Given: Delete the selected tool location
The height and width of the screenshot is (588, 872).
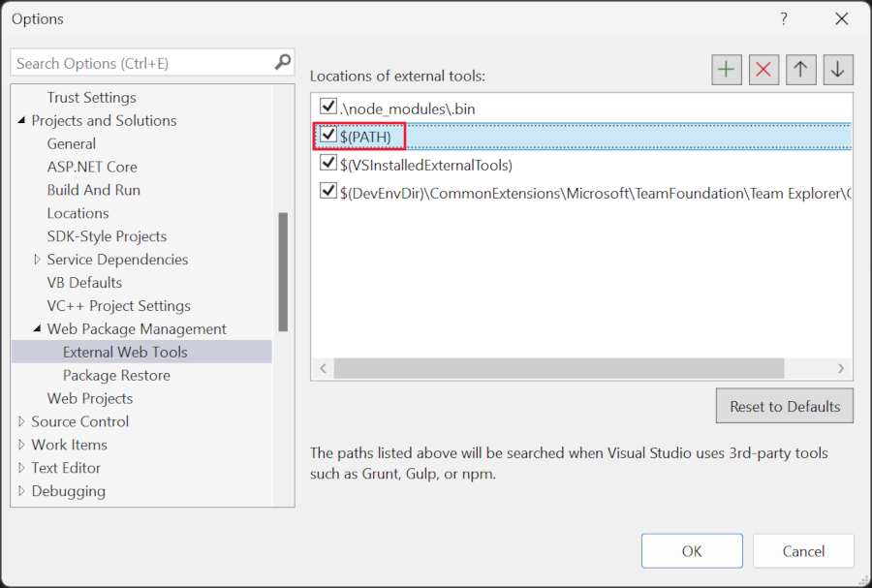Looking at the screenshot, I should pyautogui.click(x=763, y=70).
